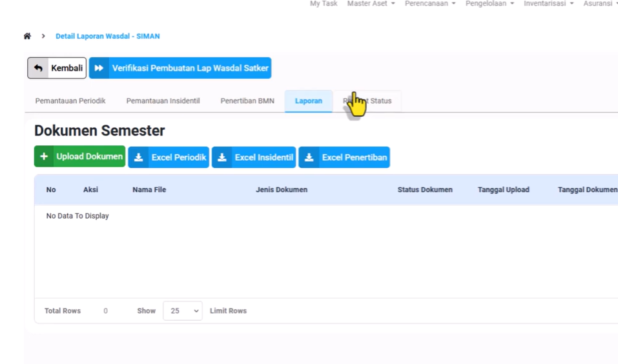Image resolution: width=618 pixels, height=364 pixels.
Task: Select the Status Dokumen column header
Action: click(425, 190)
